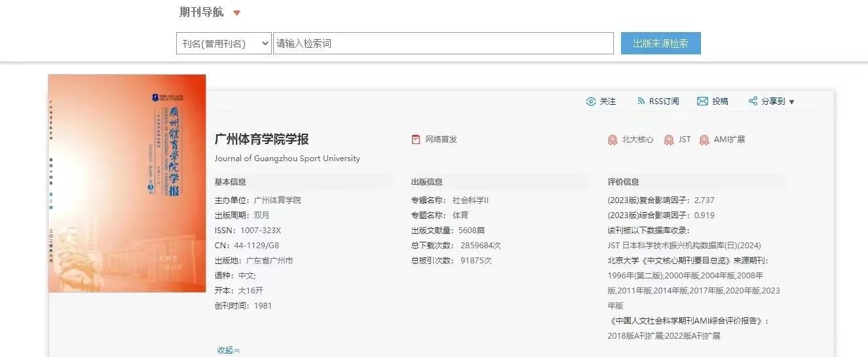Click the 总被引次数 91875次 line
The width and height of the screenshot is (868, 357).
[x=451, y=261]
